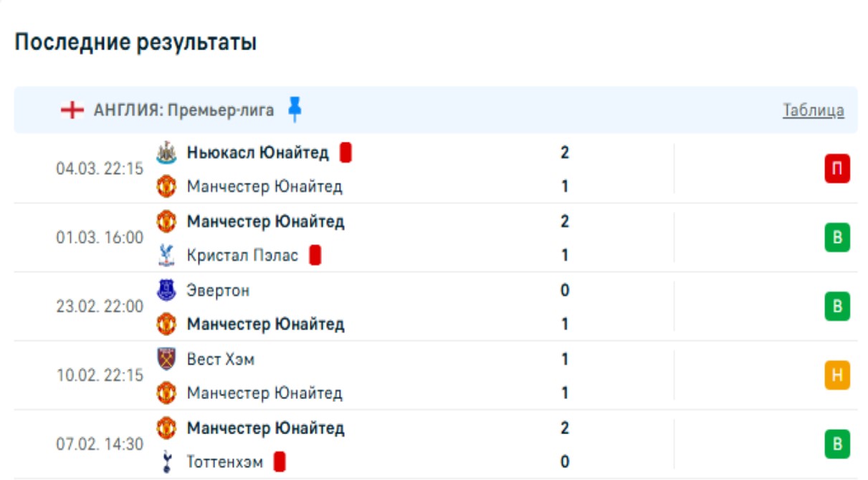Image resolution: width=868 pixels, height=480 pixels.
Task: Click the Tottenham club crest
Action: coord(166,462)
